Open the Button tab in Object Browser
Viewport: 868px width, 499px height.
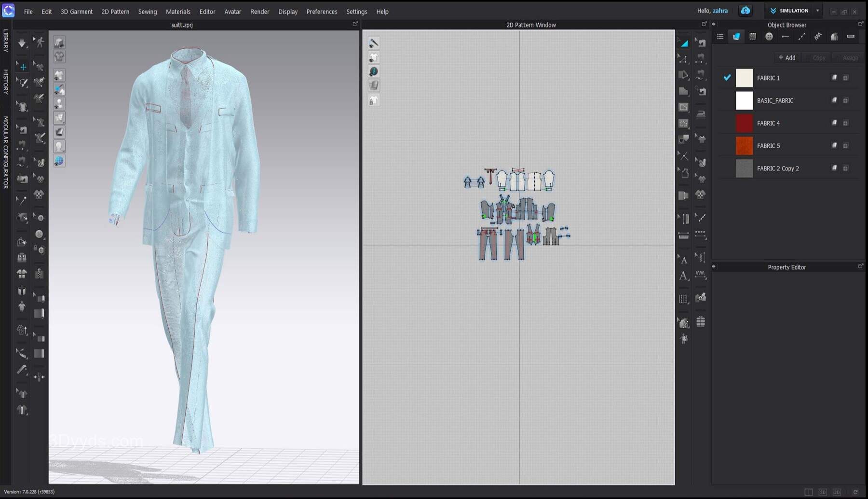[769, 37]
